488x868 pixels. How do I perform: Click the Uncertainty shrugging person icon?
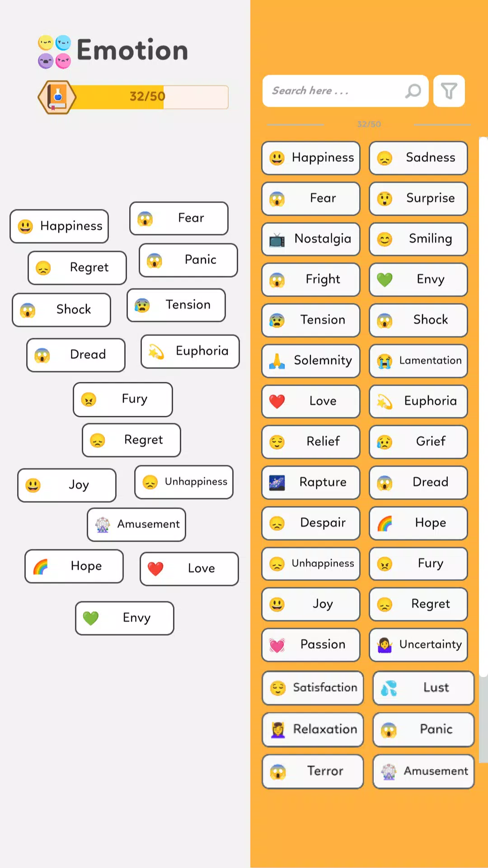point(385,645)
